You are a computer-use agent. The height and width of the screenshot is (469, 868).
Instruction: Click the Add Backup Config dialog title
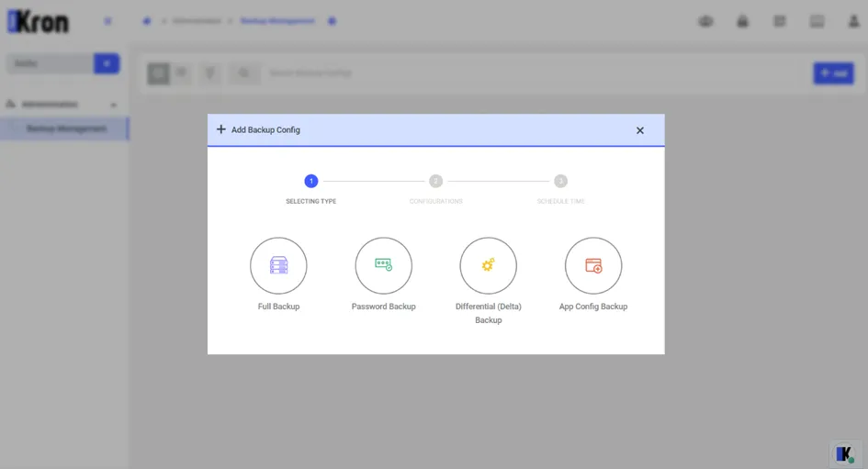[x=265, y=130]
